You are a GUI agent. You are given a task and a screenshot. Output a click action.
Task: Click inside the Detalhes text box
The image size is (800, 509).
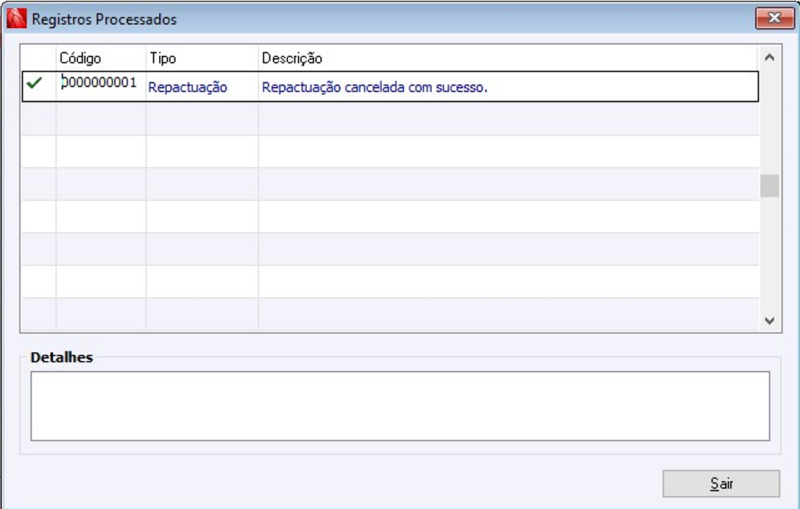click(x=400, y=406)
